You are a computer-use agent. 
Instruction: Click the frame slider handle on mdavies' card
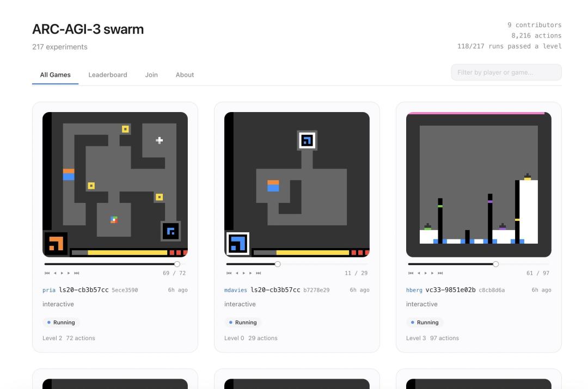[278, 264]
